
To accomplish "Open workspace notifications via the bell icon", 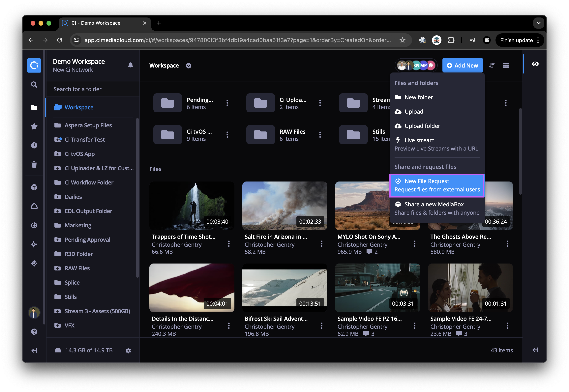I will 131,65.
